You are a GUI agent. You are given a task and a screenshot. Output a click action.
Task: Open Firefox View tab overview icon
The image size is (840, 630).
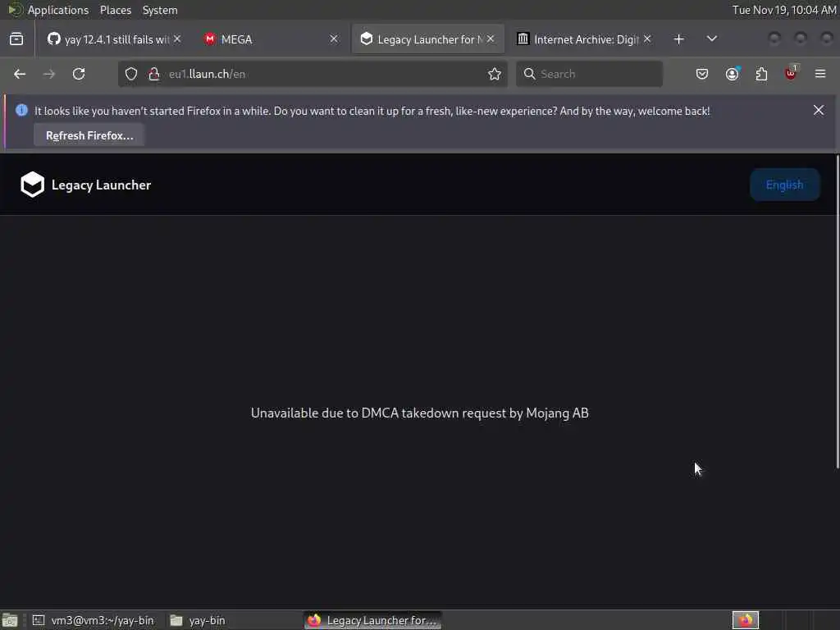click(x=16, y=39)
